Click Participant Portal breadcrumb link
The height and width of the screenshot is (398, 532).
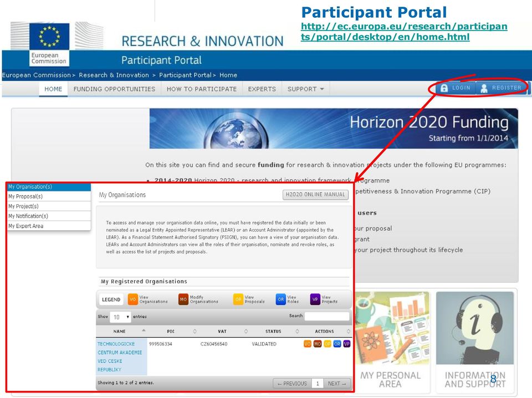tap(185, 75)
